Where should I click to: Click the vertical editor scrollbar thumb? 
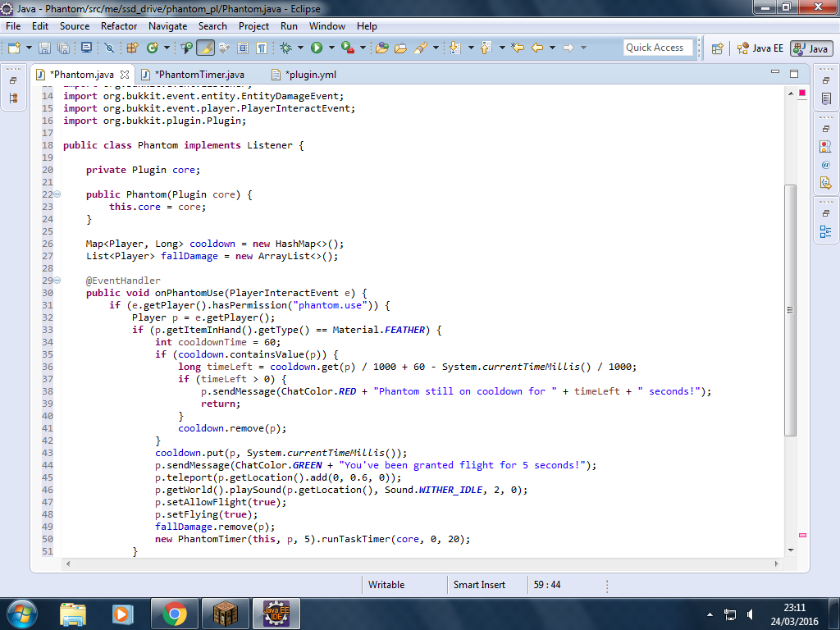coord(790,310)
